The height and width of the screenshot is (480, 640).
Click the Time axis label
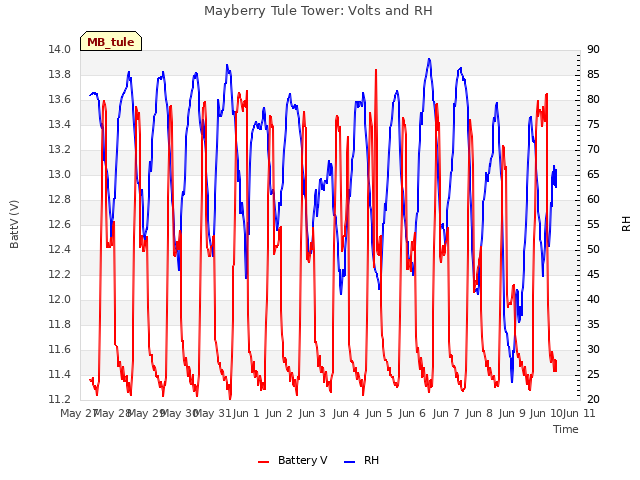tap(566, 429)
